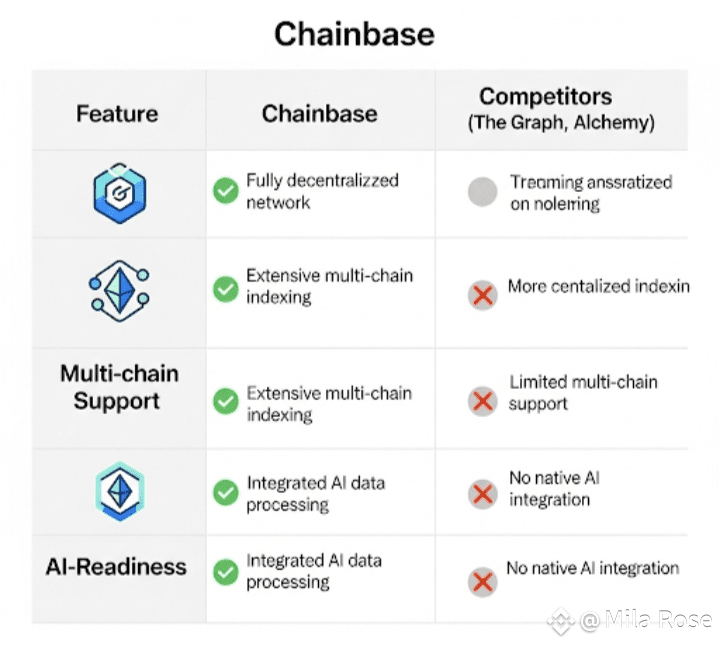The image size is (720, 647).
Task: Click green checkmark beside Fully decentralized network
Action: pos(226,191)
